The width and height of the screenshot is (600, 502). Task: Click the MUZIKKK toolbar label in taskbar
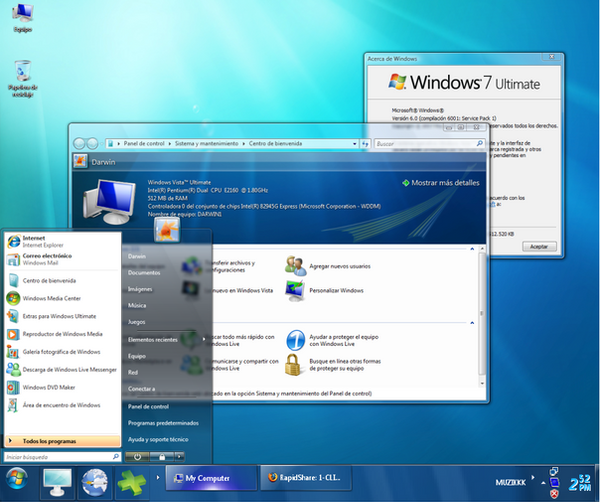(510, 482)
